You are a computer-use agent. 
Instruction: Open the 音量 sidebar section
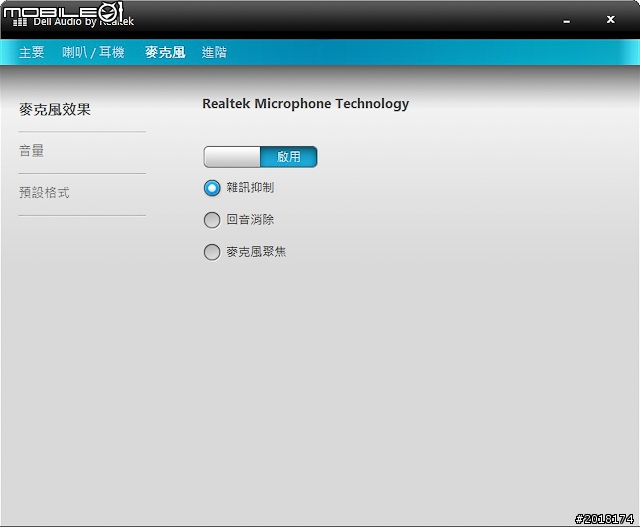tap(31, 151)
